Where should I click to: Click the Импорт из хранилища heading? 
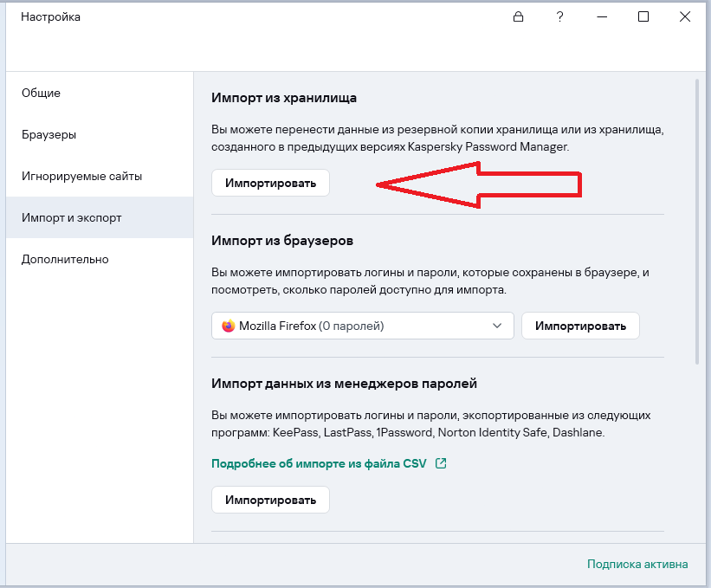[x=284, y=98]
